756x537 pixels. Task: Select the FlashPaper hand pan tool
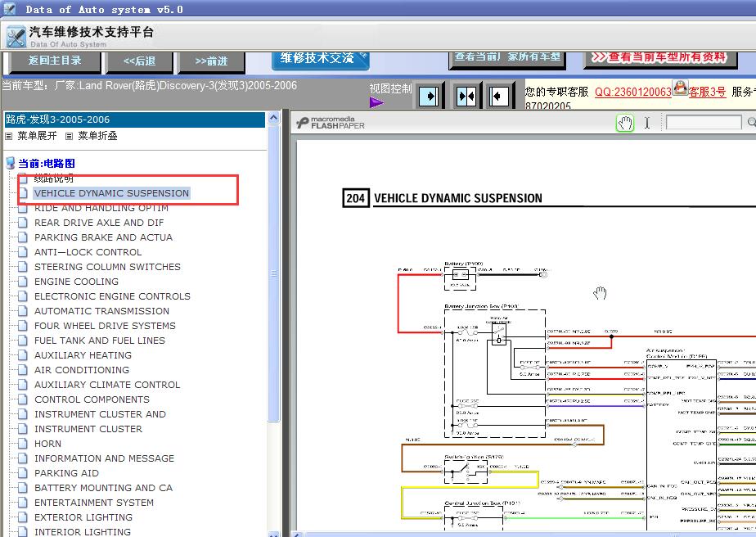(625, 123)
